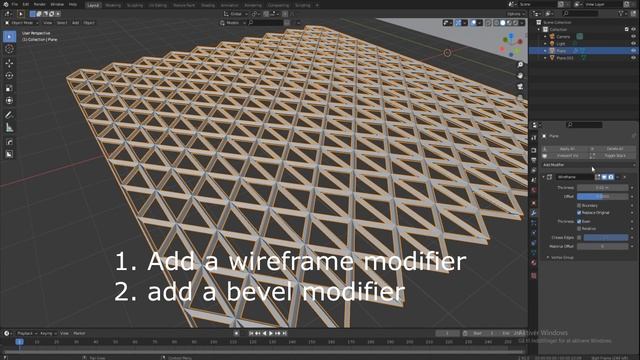The width and height of the screenshot is (640, 360).
Task: Switch to the Layout workspace tab
Action: pos(93,5)
